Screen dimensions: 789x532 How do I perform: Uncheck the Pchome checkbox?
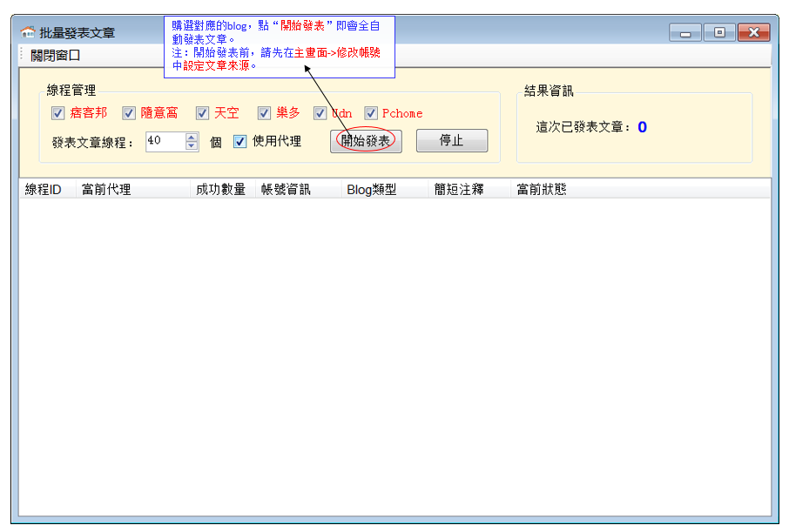[371, 113]
